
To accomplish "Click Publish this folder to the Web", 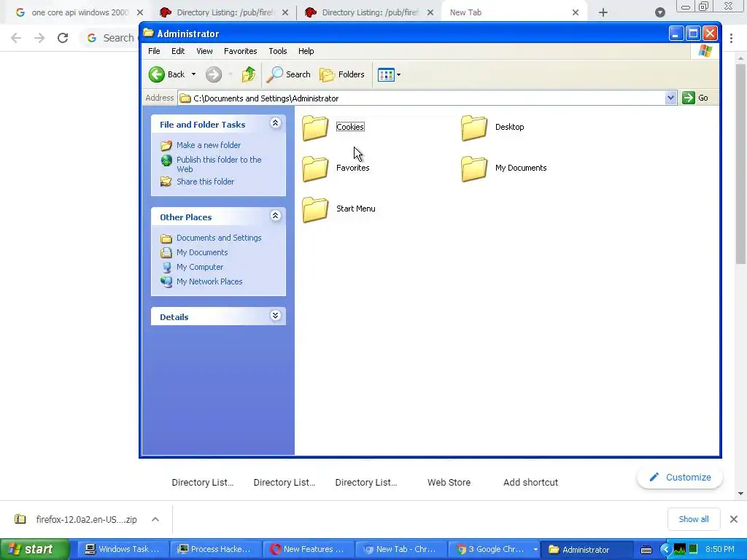I will [219, 164].
